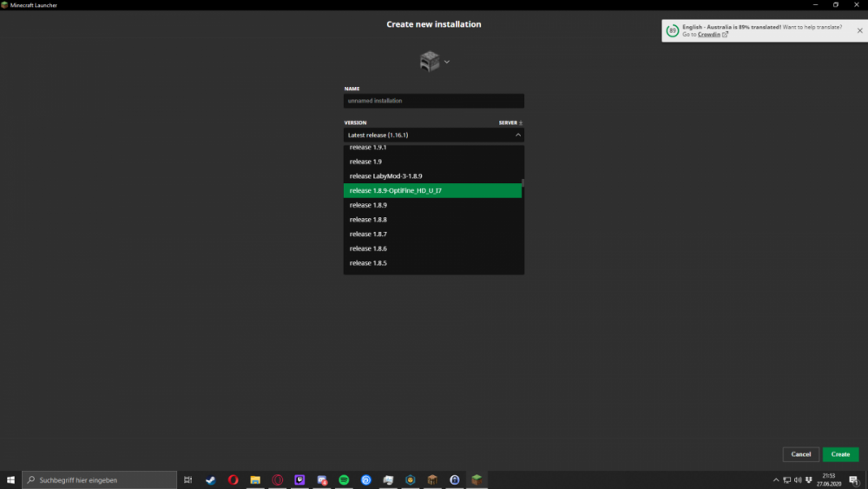Select release 1.8.6 version
Screen dimensions: 868x489
[432, 248]
